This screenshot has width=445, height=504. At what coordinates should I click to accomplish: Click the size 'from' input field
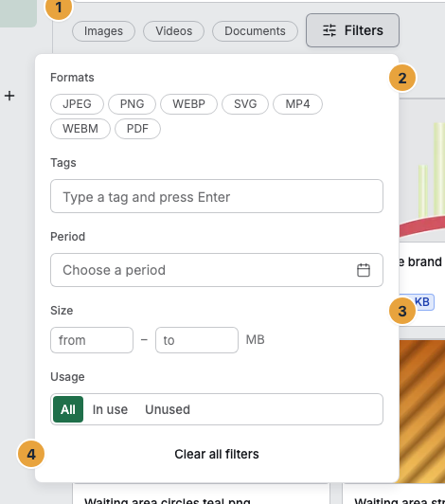pyautogui.click(x=92, y=340)
